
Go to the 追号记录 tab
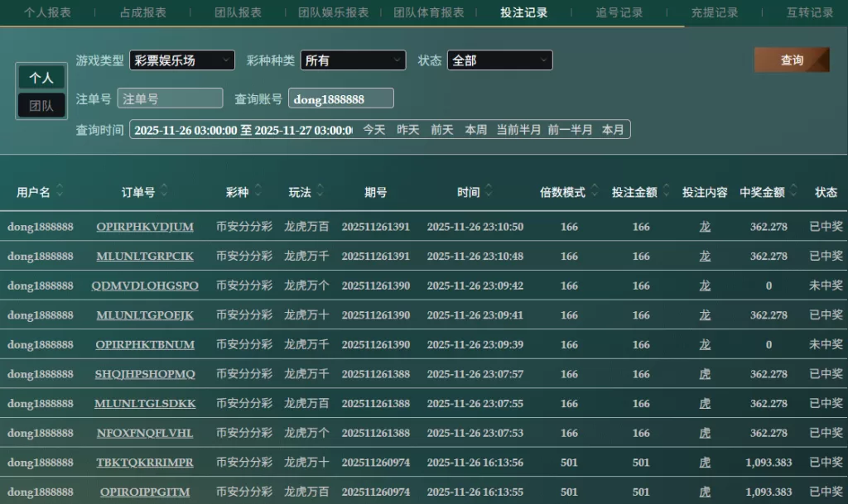619,12
